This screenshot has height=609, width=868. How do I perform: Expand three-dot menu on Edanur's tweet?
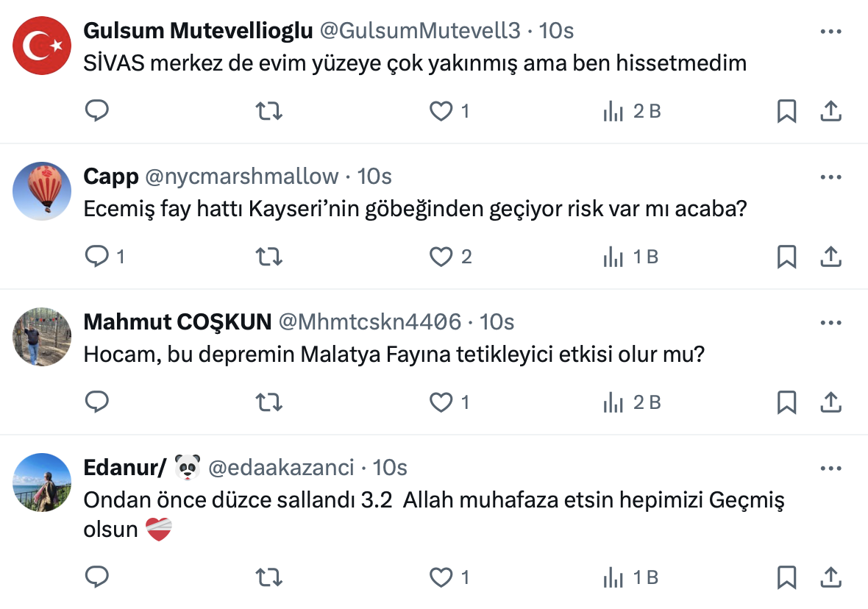pos(830,469)
